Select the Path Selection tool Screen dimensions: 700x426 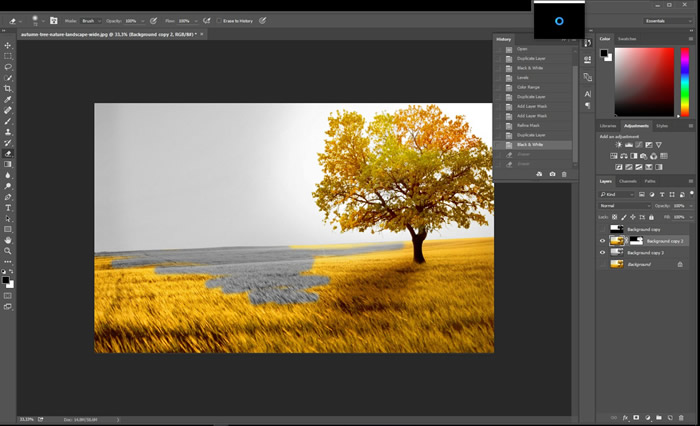coord(8,218)
